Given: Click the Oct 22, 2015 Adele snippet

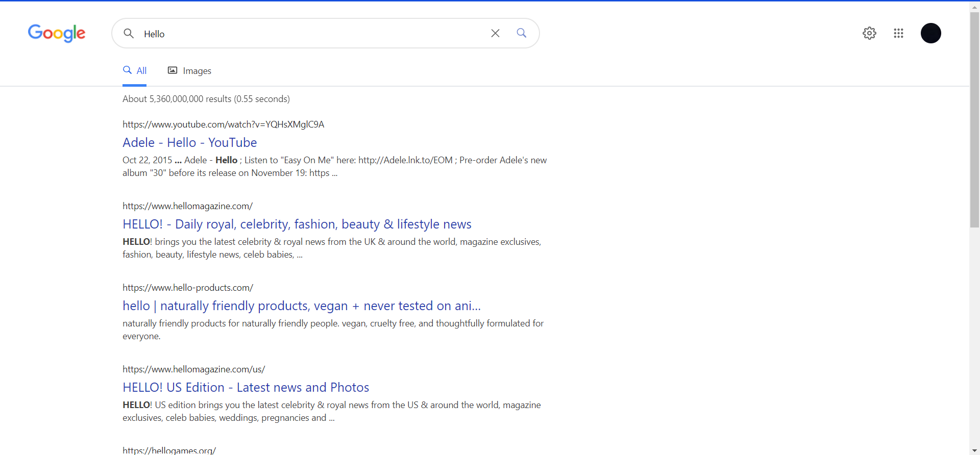Looking at the screenshot, I should tap(334, 166).
